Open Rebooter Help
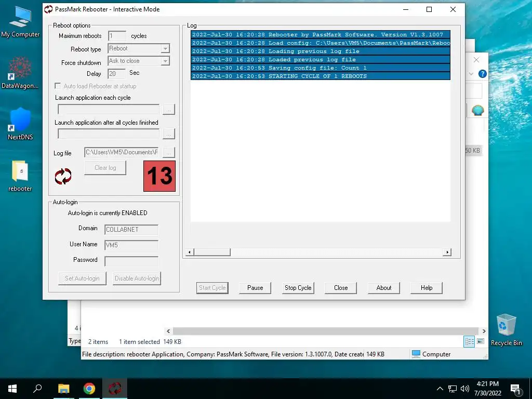The width and height of the screenshot is (532, 399). click(427, 288)
